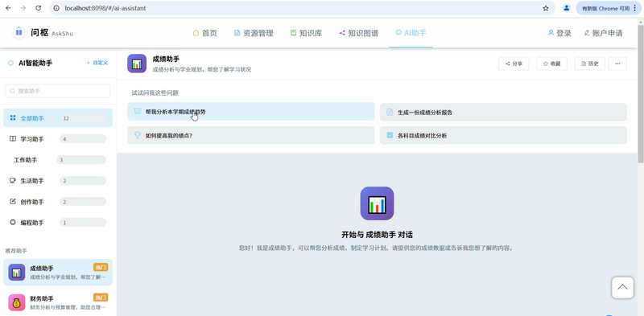Open the 历史 button
This screenshot has width=644, height=316.
(x=590, y=64)
